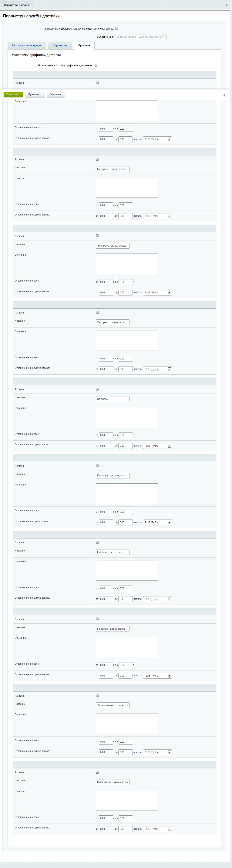The height and width of the screenshot is (868, 232).
Task: Enable individual settings for different sites checkbox
Action: (x=117, y=29)
